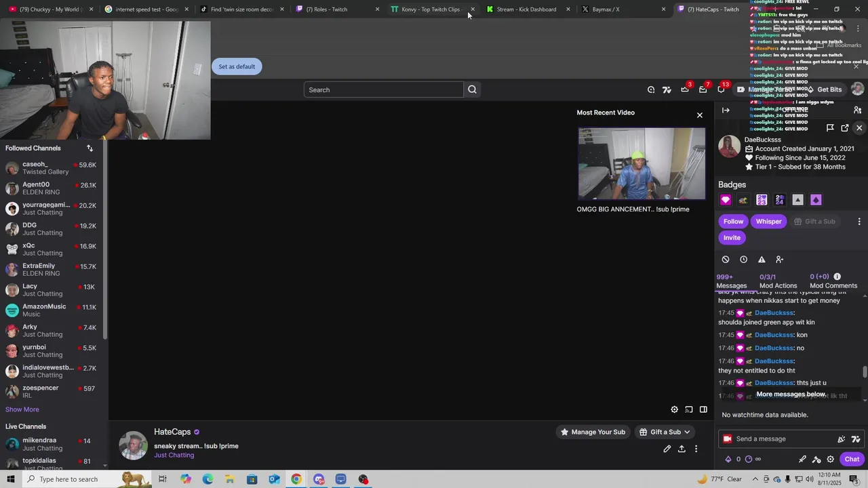Image resolution: width=868 pixels, height=488 pixels.
Task: Click the 2024 badge icon
Action: tap(780, 200)
